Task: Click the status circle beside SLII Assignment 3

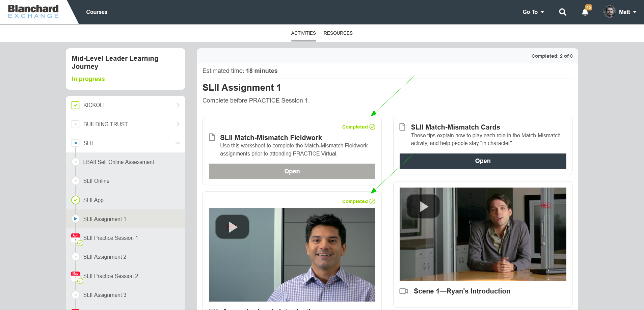Action: coord(76,295)
